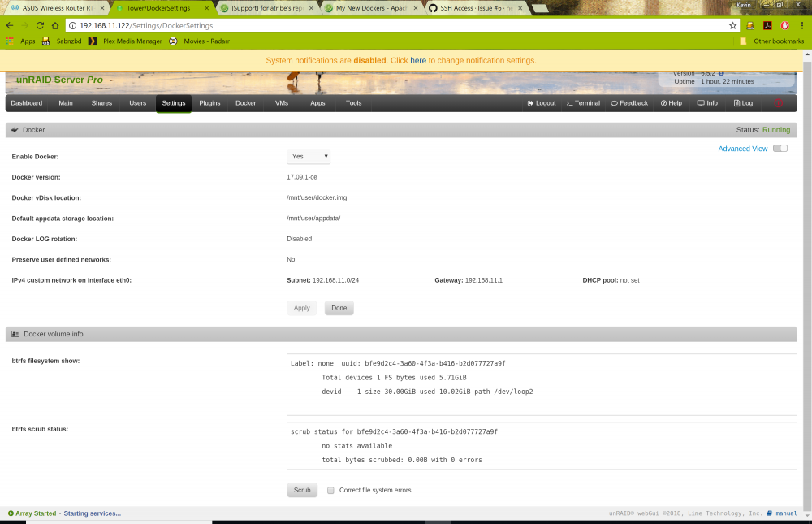812x524 pixels.
Task: Click the Adobe PDF extension icon
Action: tap(767, 25)
